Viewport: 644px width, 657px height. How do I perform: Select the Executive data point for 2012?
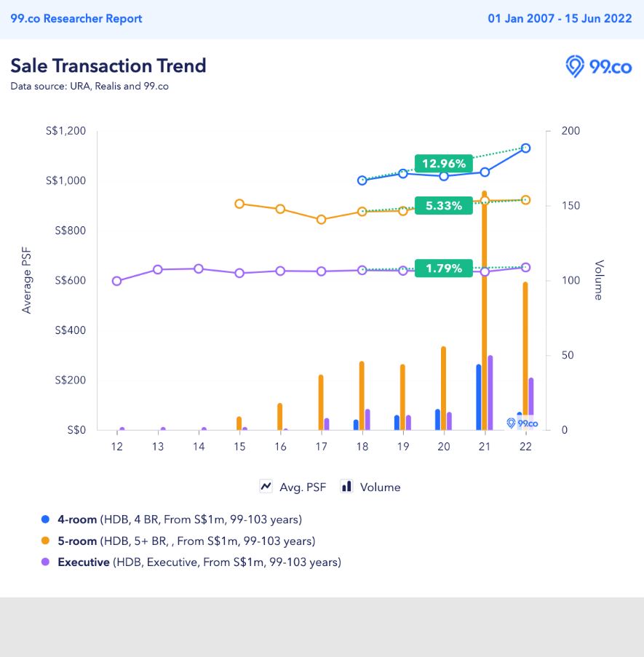click(x=116, y=281)
